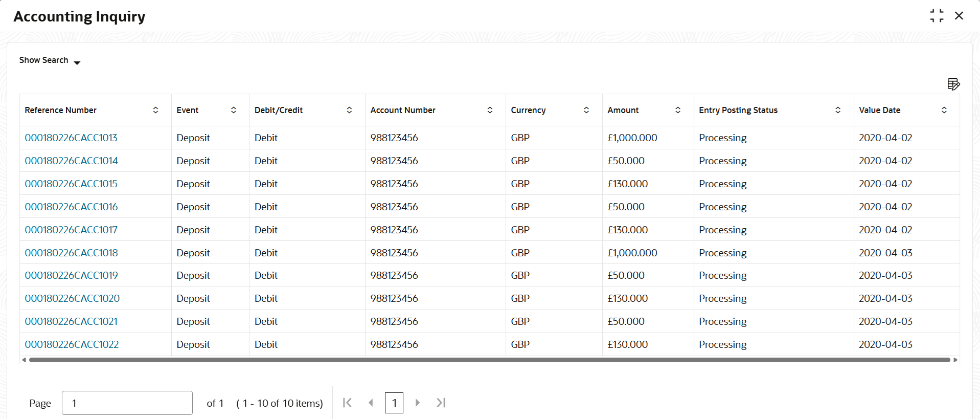Click Processing status in row CACC1016

pos(722,207)
